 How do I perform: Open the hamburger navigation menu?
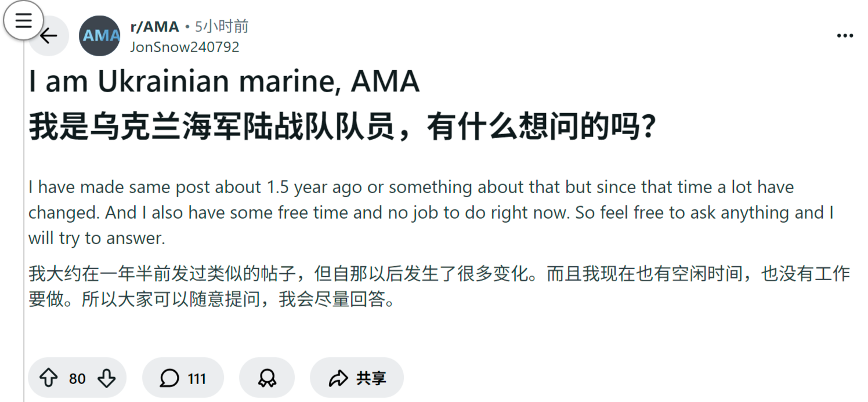pyautogui.click(x=23, y=20)
